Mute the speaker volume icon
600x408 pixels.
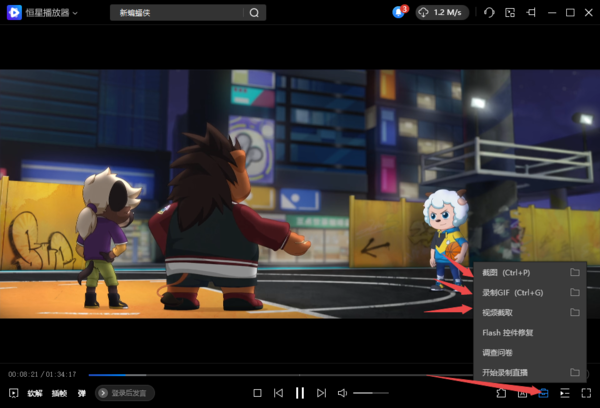point(342,393)
